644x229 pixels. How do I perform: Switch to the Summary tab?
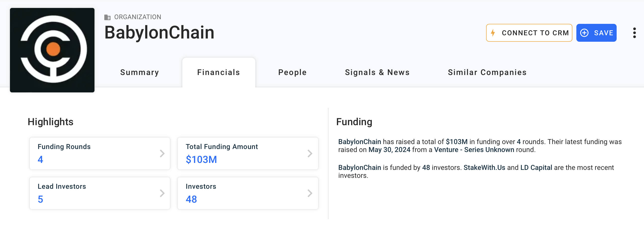tap(139, 73)
